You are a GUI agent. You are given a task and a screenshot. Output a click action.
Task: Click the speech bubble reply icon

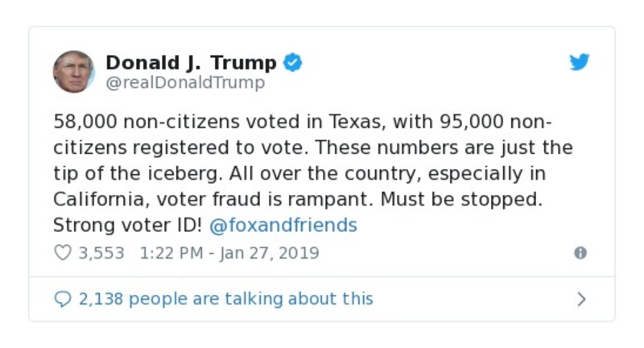coord(62,299)
